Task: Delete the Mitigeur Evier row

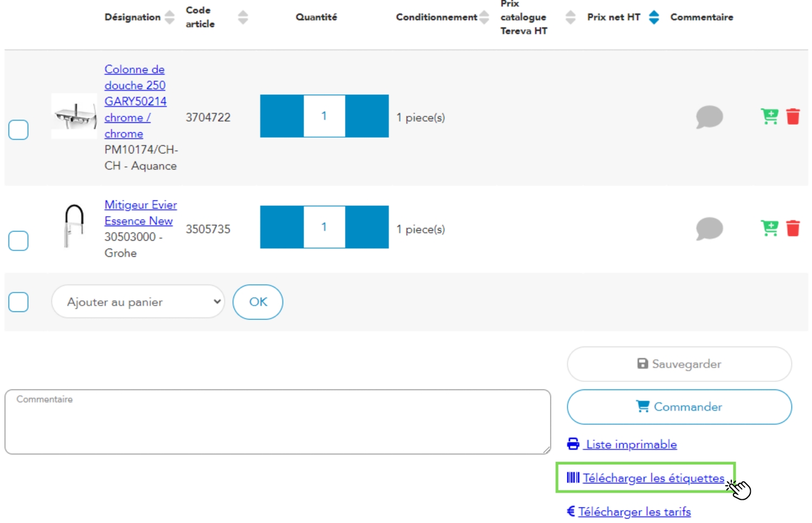Action: [793, 228]
